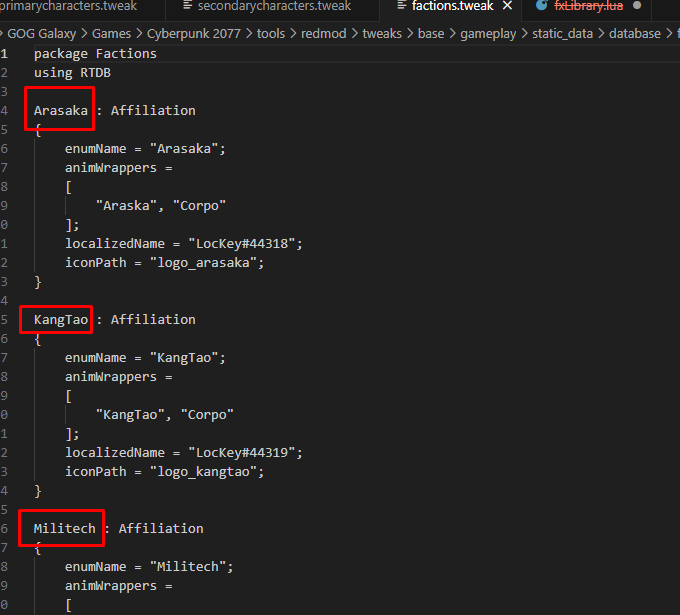Open the database breadcrumb folder
Image resolution: width=680 pixels, height=615 pixels.
pyautogui.click(x=635, y=33)
